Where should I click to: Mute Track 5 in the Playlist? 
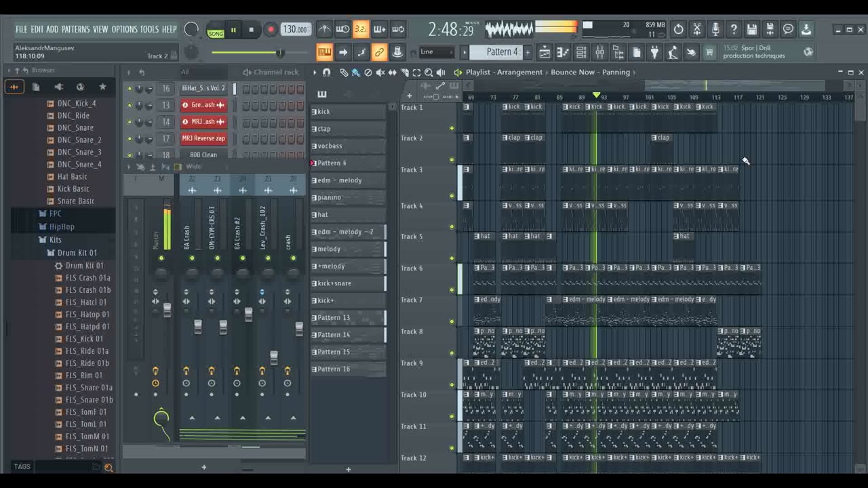[452, 258]
